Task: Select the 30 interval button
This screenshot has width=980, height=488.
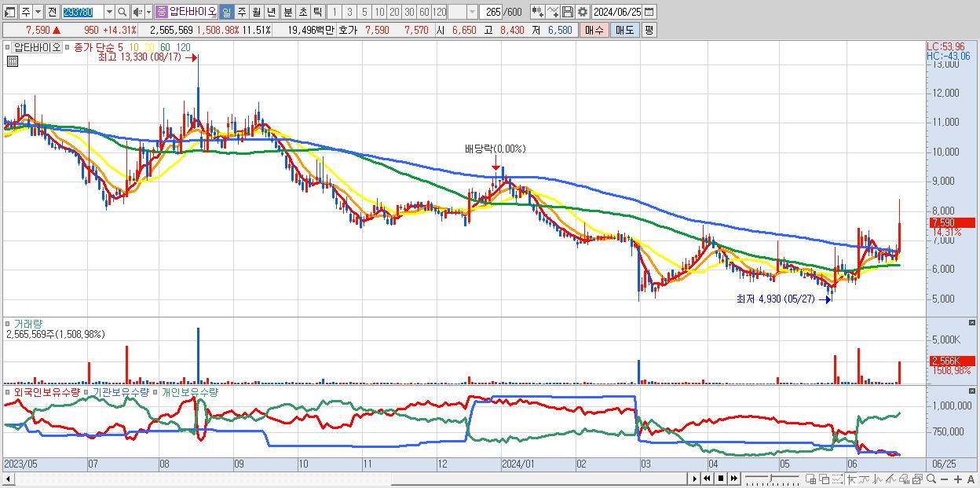Action: [x=409, y=12]
